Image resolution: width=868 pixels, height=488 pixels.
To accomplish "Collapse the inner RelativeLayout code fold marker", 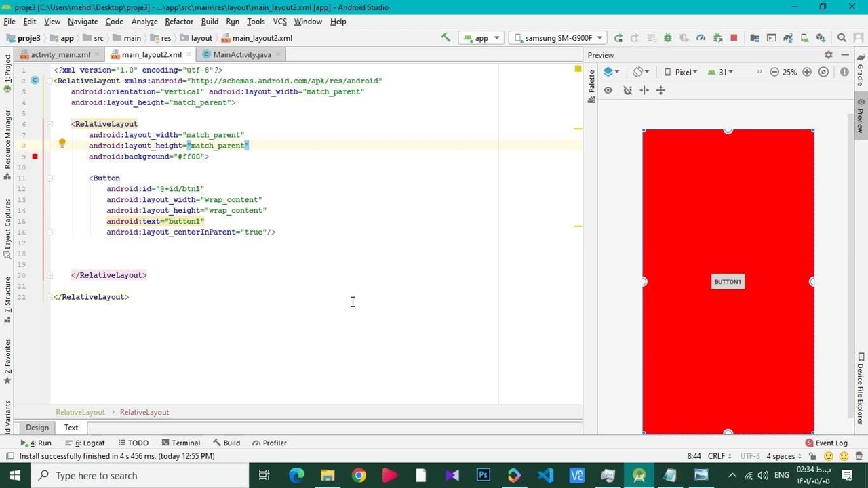I will [x=50, y=124].
